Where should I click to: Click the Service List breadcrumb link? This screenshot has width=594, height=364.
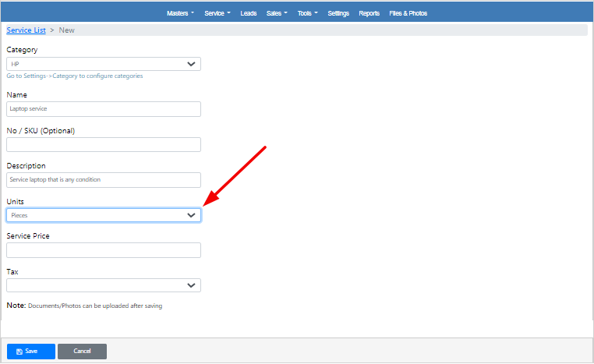pos(27,30)
